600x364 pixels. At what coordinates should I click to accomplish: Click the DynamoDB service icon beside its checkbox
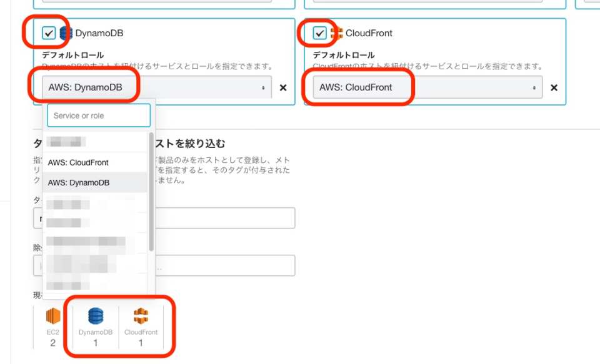pyautogui.click(x=67, y=33)
